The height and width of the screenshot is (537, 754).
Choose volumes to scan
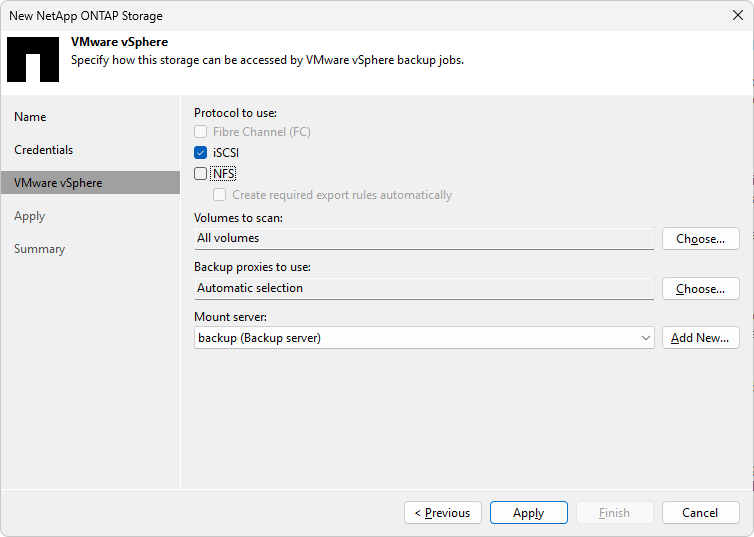click(701, 239)
